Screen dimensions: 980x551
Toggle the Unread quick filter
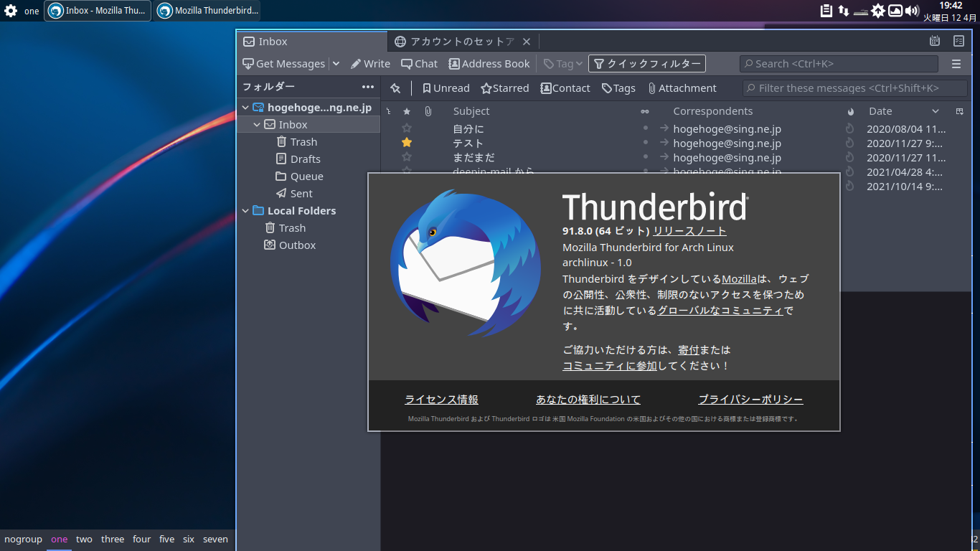446,88
